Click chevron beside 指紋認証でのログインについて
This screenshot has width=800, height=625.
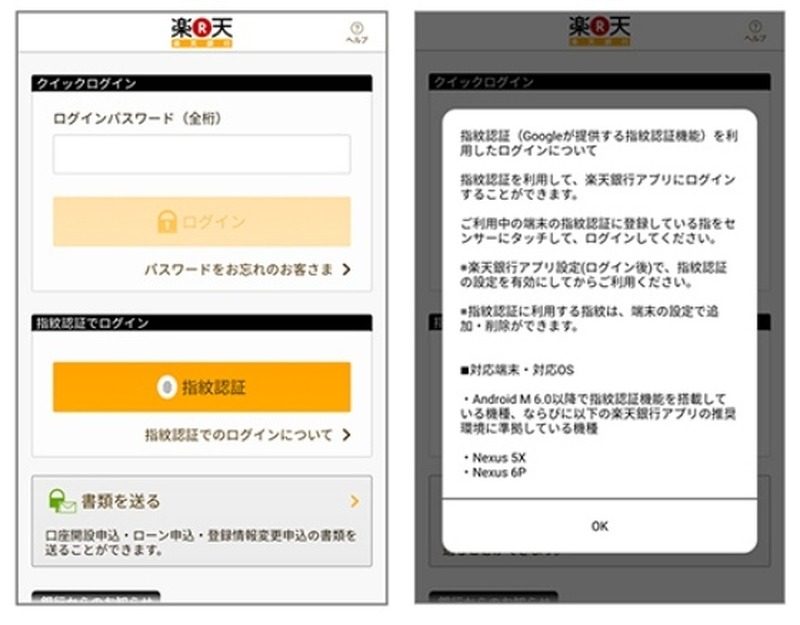click(x=346, y=435)
